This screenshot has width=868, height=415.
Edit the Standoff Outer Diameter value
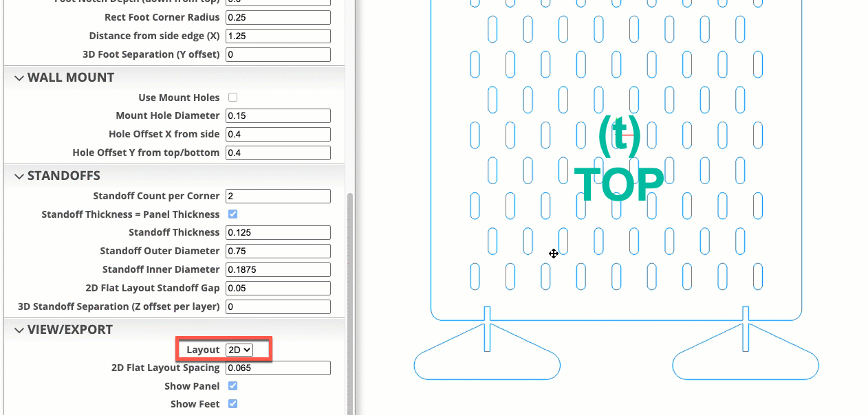[278, 251]
